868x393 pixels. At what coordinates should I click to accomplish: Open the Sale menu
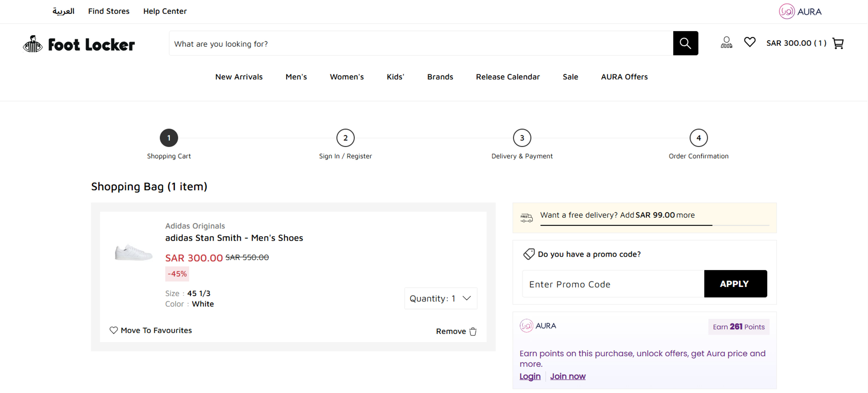tap(570, 77)
